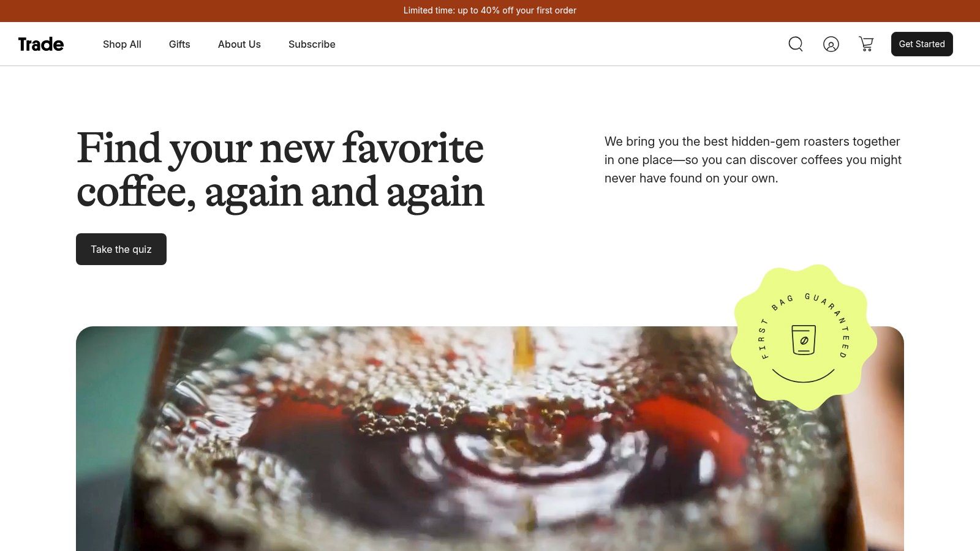The height and width of the screenshot is (551, 980).
Task: Open the Shop All menu
Action: [122, 44]
